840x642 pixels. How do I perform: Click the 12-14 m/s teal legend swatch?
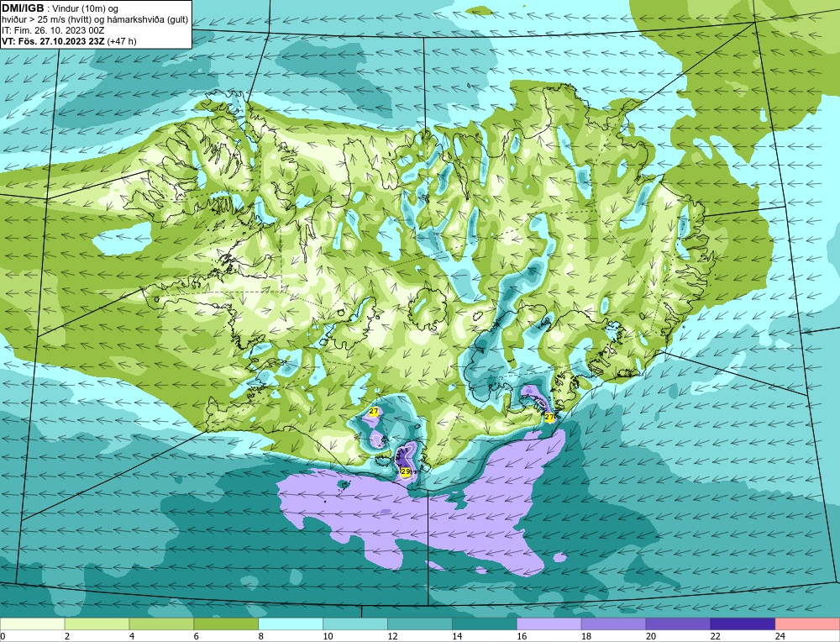[420, 624]
